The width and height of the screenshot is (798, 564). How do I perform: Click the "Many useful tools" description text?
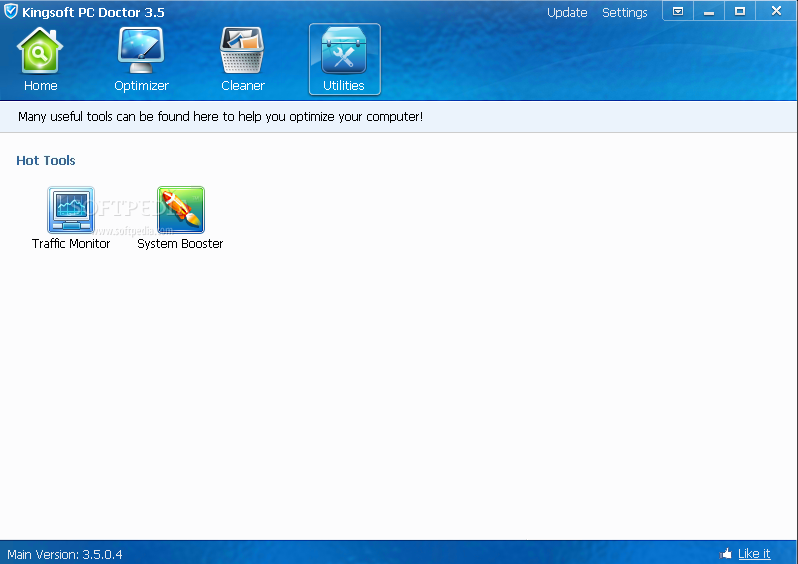click(220, 117)
